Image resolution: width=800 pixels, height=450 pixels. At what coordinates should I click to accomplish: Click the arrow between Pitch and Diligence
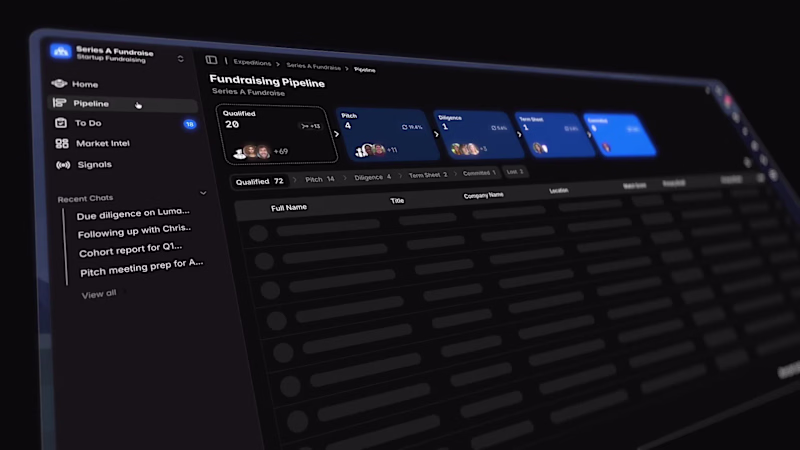coord(436,135)
